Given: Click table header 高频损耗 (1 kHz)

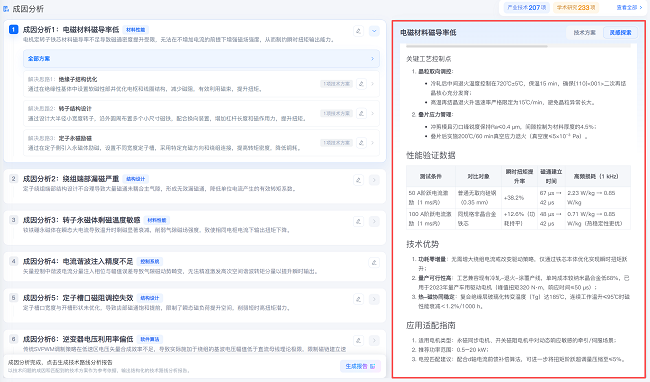Looking at the screenshot, I should pyautogui.click(x=598, y=176).
